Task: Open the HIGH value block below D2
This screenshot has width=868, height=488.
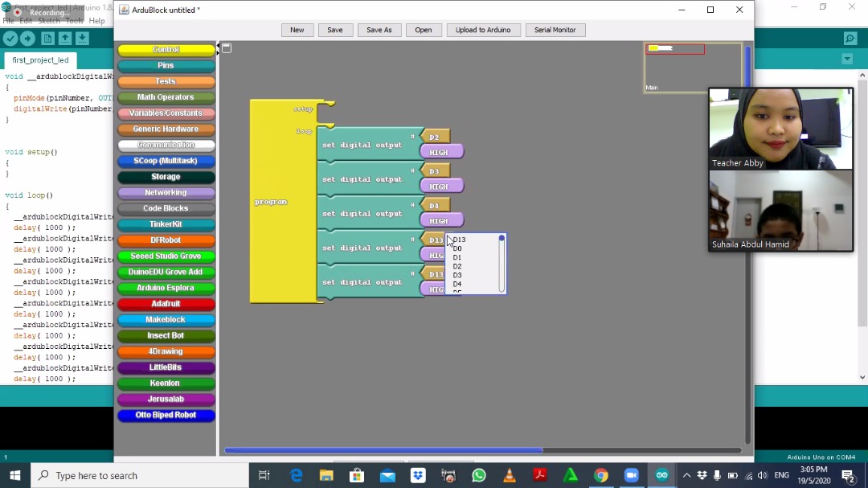Action: tap(442, 152)
